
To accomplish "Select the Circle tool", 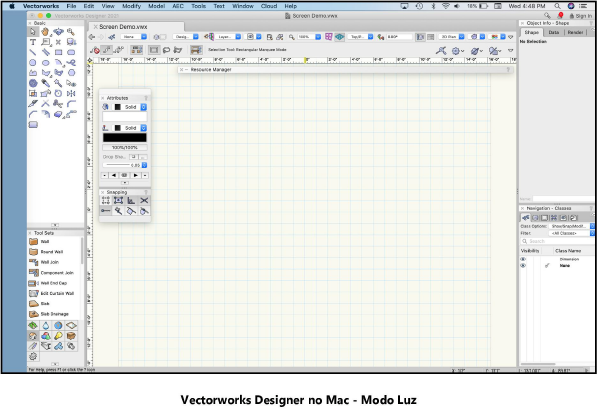I will coord(33,62).
